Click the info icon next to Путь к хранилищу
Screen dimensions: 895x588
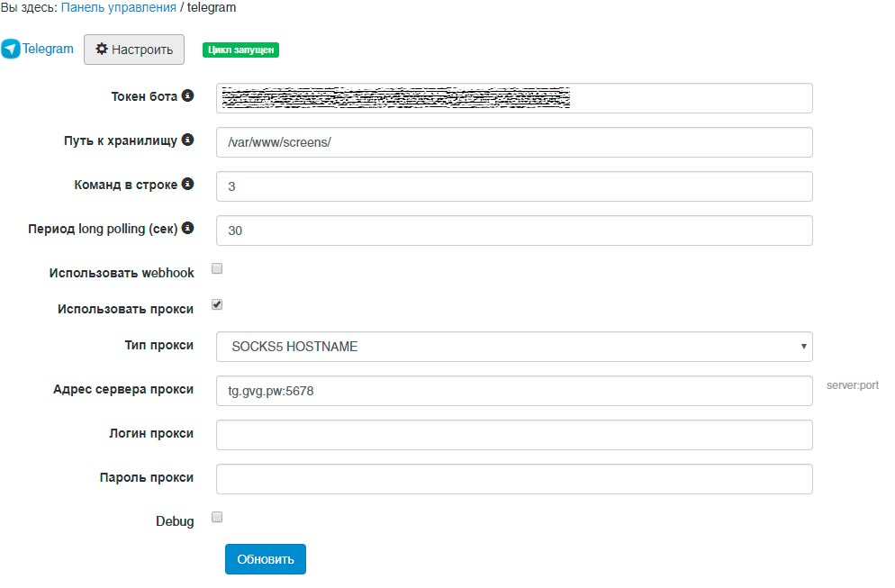(187, 140)
